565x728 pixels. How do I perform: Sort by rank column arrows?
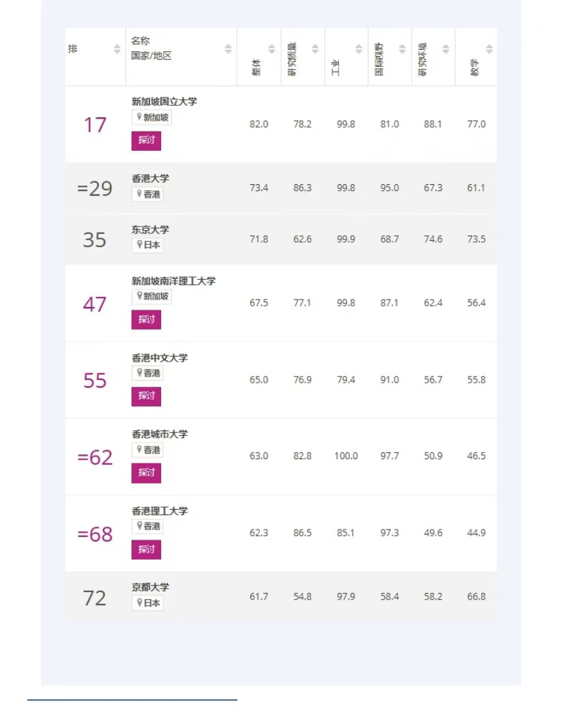pyautogui.click(x=117, y=48)
